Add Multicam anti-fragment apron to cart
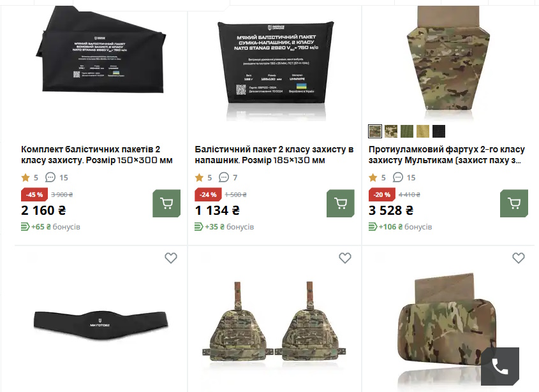539x392 pixels. [x=514, y=203]
